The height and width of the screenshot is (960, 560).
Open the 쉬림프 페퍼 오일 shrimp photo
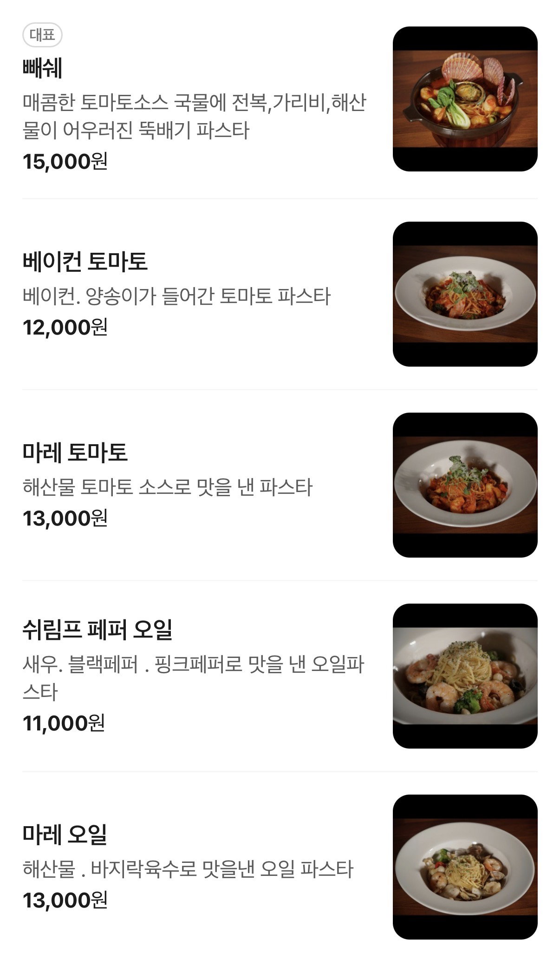[x=465, y=676]
